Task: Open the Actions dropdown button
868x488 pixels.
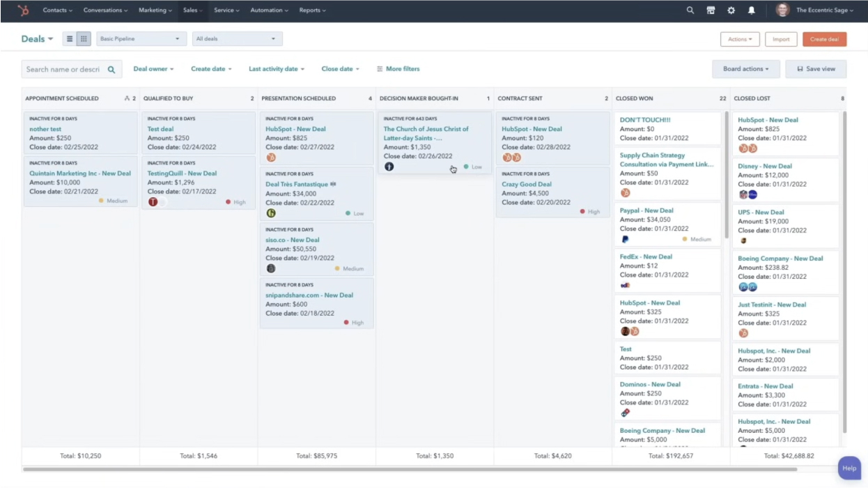Action: (x=740, y=39)
